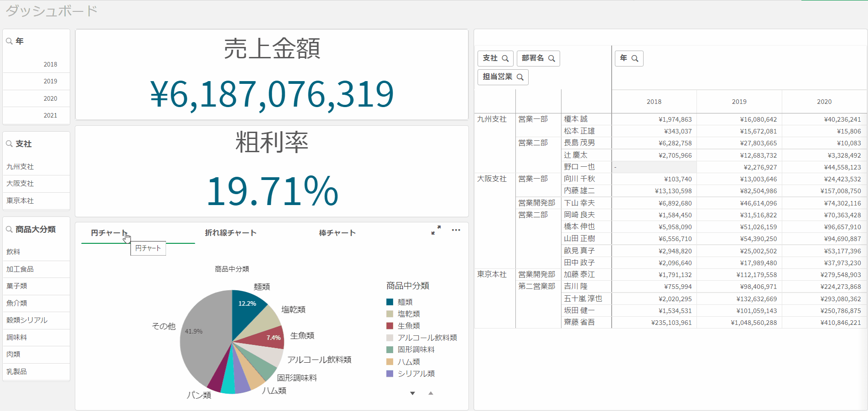Open search on 部署名 pivot dimension
The width and height of the screenshot is (868, 411).
(x=551, y=58)
